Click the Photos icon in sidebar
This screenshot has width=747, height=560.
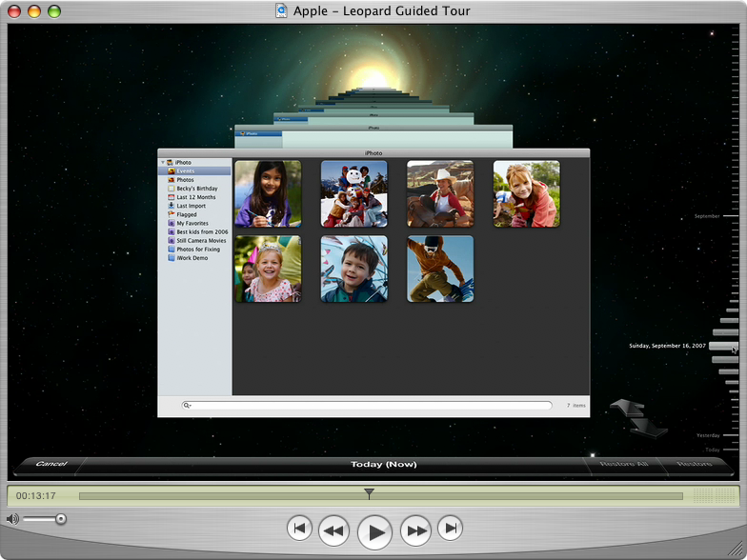[172, 179]
